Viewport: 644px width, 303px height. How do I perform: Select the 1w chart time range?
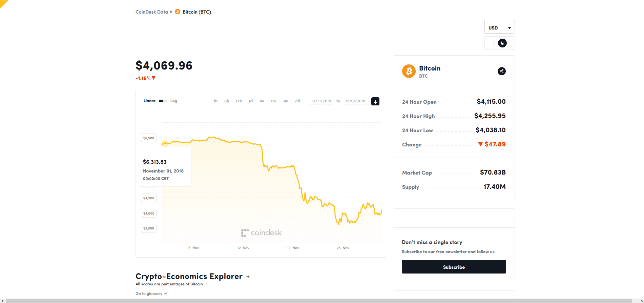[x=262, y=101]
